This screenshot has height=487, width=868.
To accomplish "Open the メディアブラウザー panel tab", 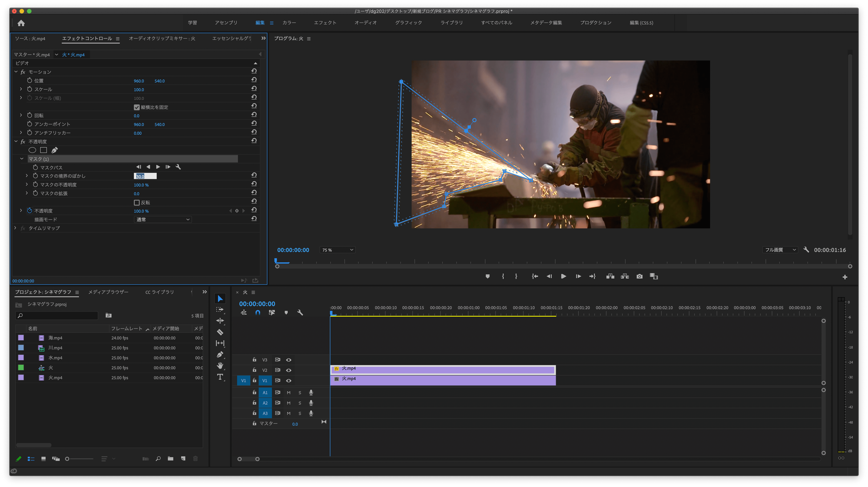I will 108,292.
